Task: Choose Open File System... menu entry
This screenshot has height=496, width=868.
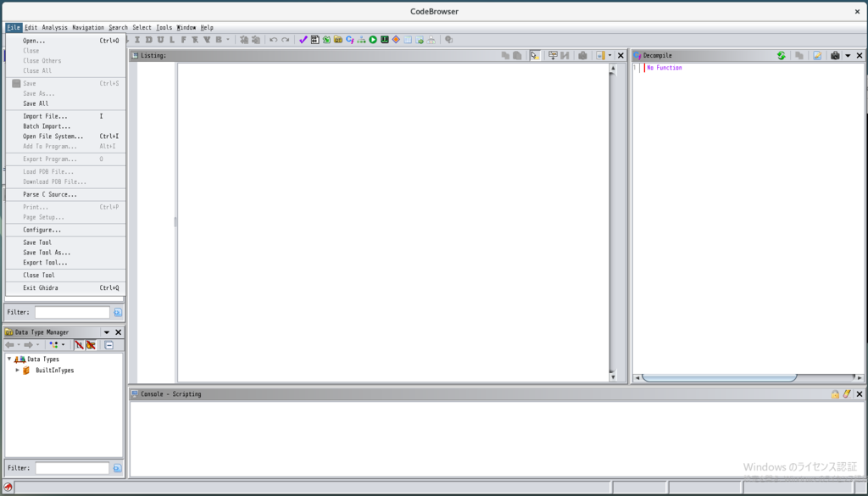Action: point(66,137)
